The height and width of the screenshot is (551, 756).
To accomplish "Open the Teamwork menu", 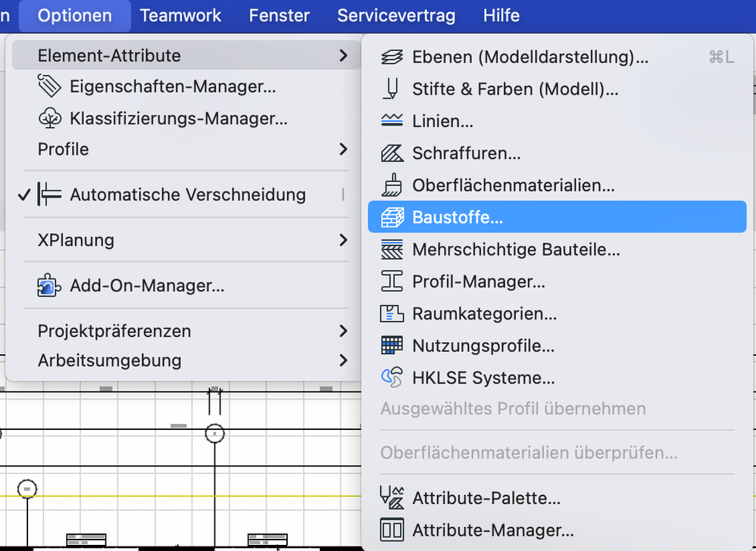I will pos(180,15).
